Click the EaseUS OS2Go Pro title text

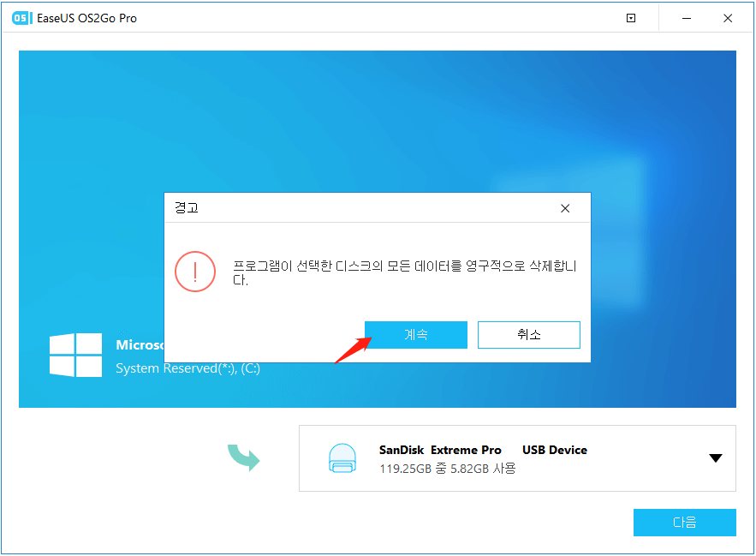(86, 18)
